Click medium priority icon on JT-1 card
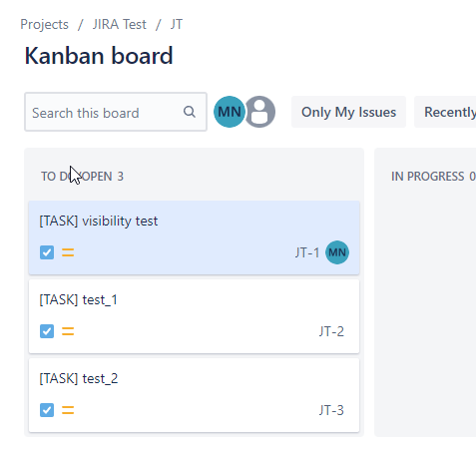This screenshot has width=476, height=456. tap(68, 252)
